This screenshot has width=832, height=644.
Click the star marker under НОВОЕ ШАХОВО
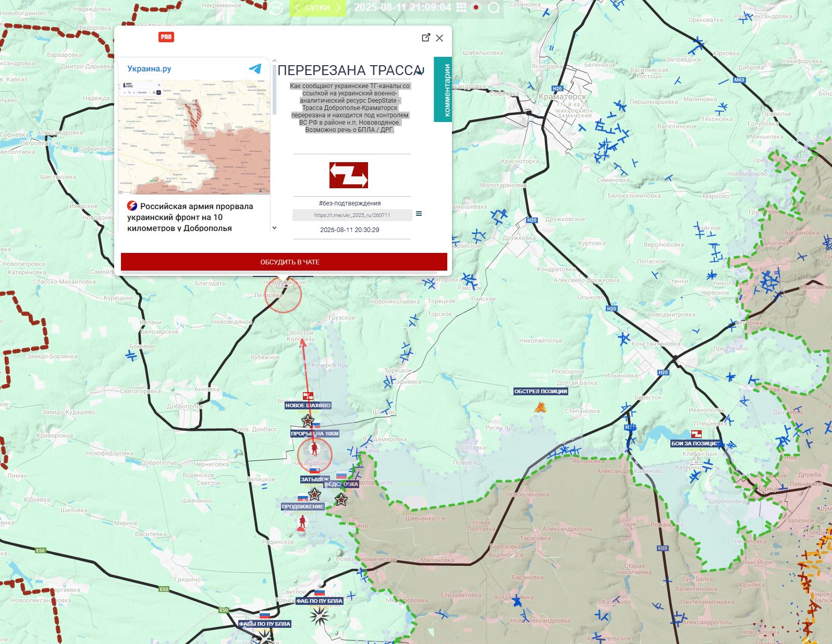(x=308, y=421)
